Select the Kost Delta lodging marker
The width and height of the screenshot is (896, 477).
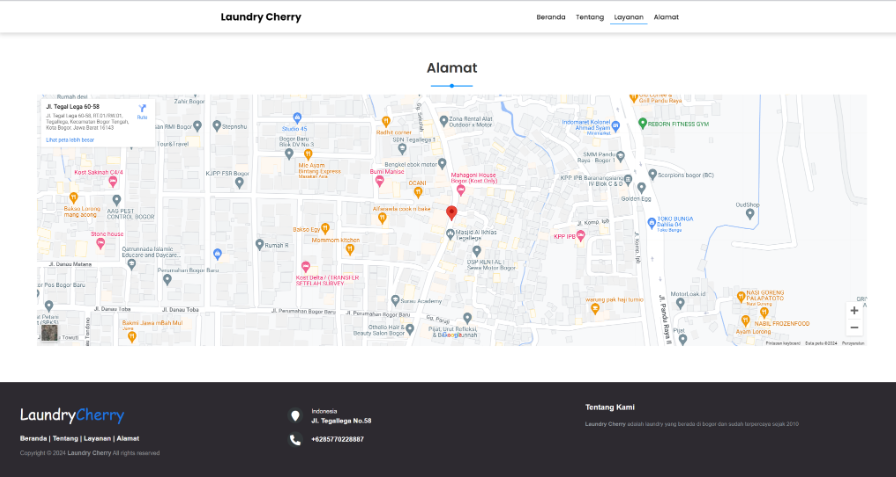tap(306, 267)
